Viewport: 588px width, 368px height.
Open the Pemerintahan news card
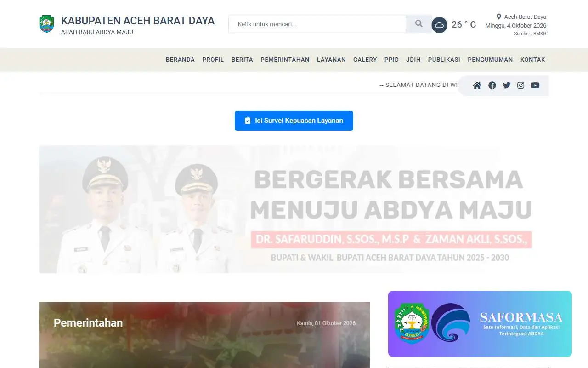point(204,335)
